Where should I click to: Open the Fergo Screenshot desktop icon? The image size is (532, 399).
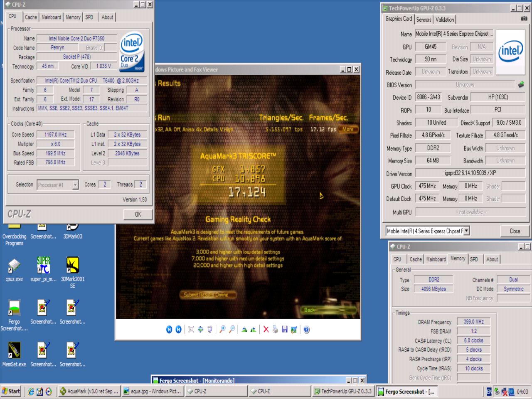14,315
